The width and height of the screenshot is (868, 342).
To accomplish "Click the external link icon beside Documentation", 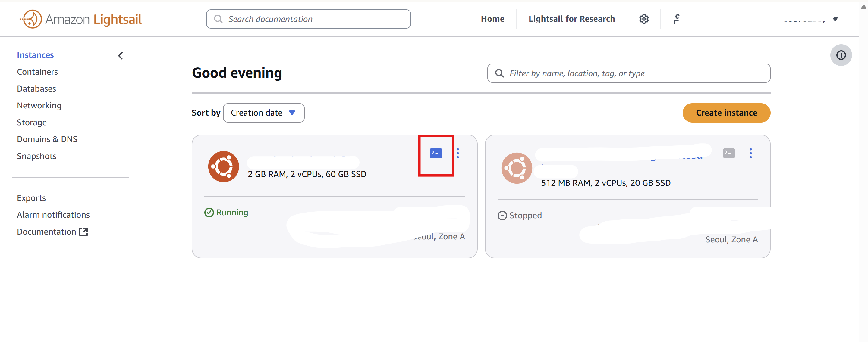I will [x=83, y=232].
